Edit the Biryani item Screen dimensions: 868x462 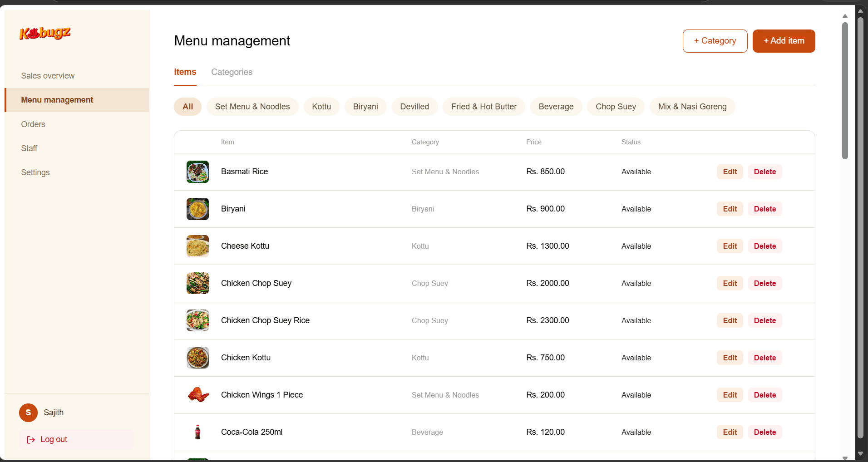tap(730, 209)
